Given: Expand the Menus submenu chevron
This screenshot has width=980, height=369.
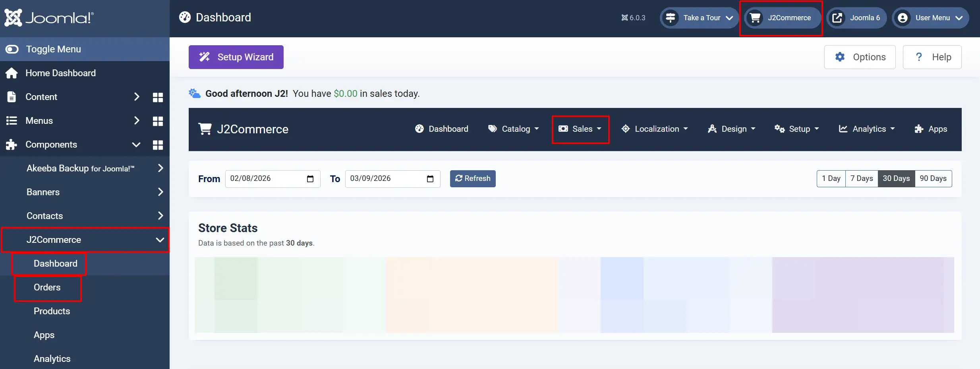Looking at the screenshot, I should point(137,121).
